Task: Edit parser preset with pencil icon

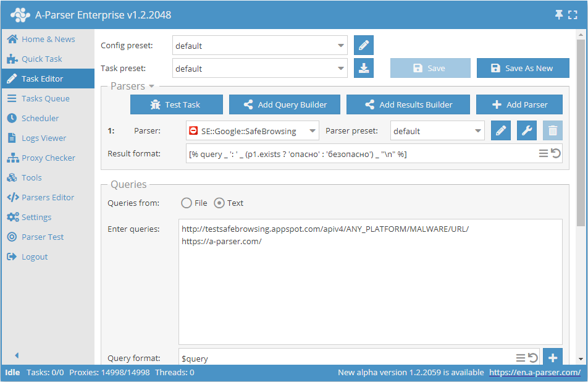Action: (501, 130)
